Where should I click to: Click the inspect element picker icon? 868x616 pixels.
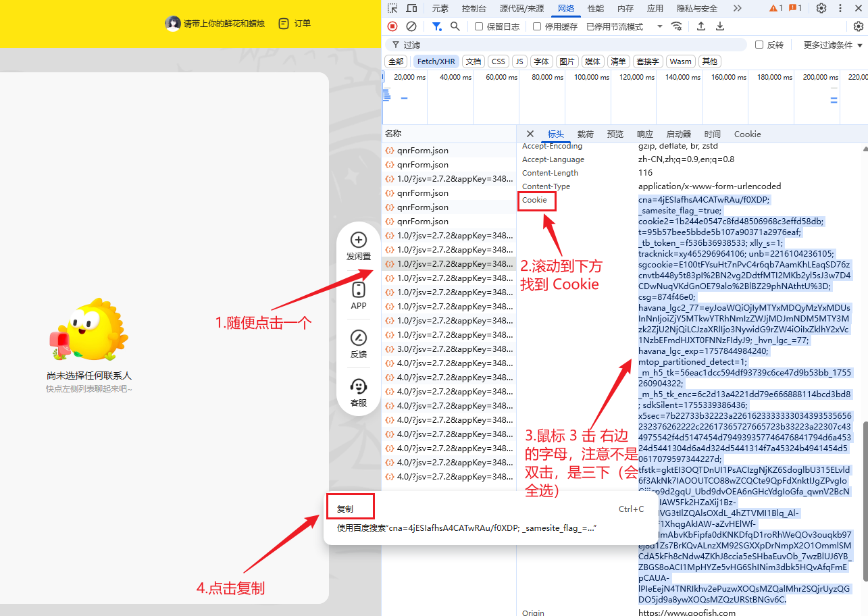coord(392,9)
